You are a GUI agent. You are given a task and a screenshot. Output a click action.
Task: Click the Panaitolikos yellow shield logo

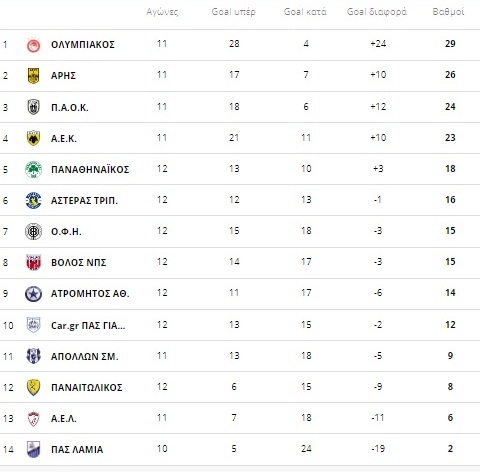33,387
